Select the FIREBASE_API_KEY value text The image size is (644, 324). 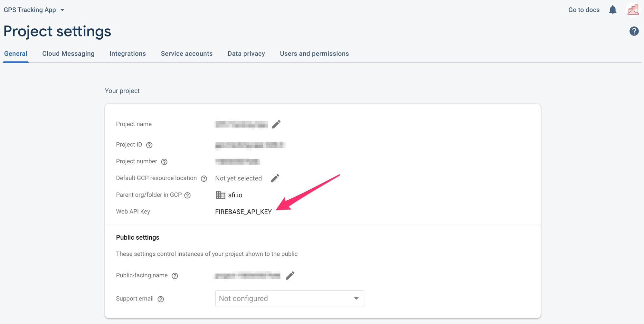click(x=243, y=212)
